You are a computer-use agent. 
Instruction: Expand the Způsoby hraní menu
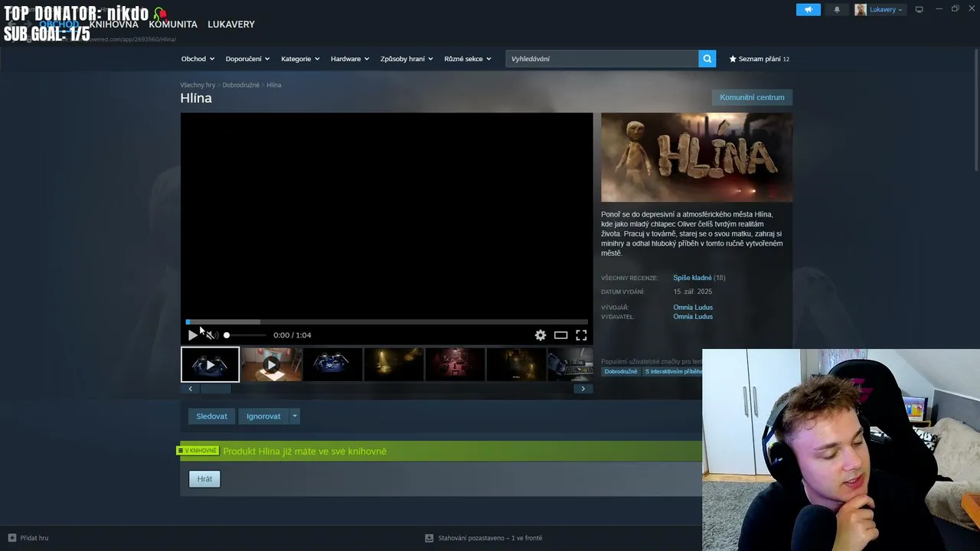pyautogui.click(x=407, y=59)
